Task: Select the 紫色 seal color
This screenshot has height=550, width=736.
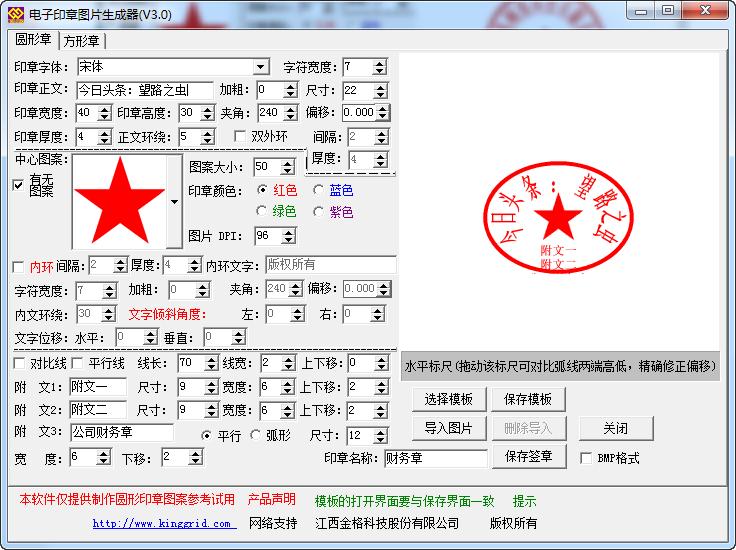Action: click(318, 212)
